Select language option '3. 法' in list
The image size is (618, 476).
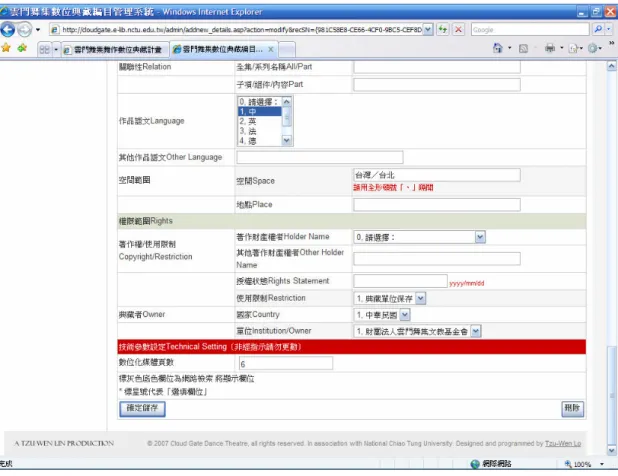click(x=259, y=131)
